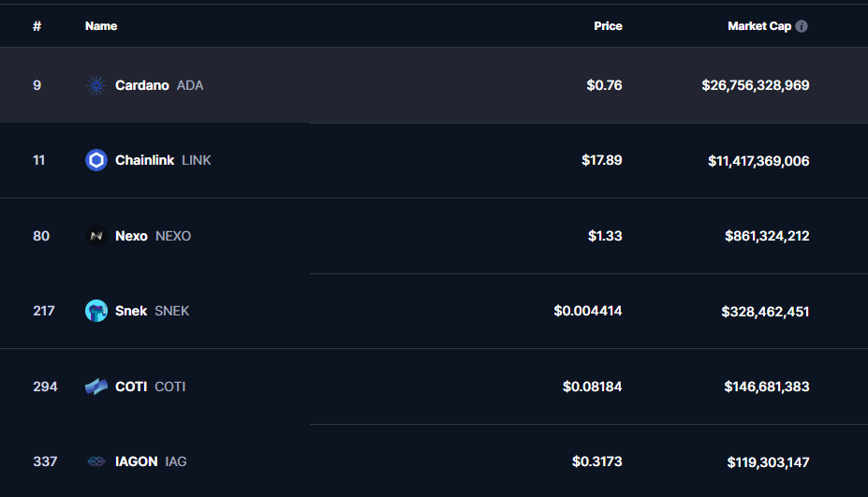The image size is (868, 497).
Task: Sort table by Market Cap header
Action: pos(759,26)
